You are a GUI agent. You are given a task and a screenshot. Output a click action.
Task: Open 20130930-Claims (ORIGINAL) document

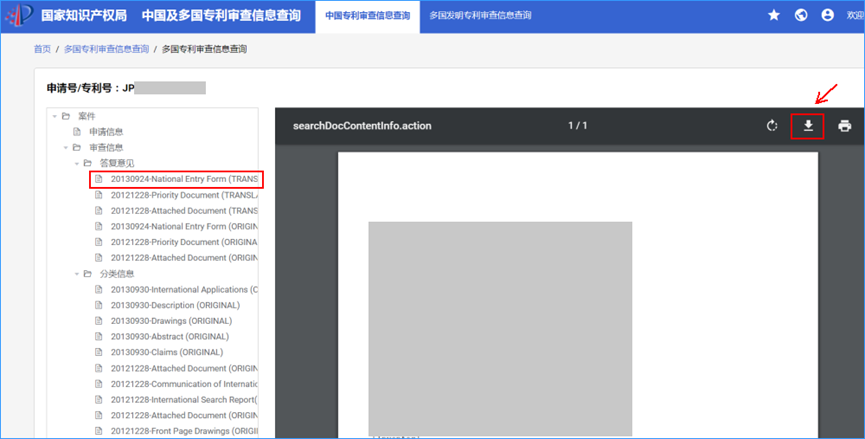(167, 352)
